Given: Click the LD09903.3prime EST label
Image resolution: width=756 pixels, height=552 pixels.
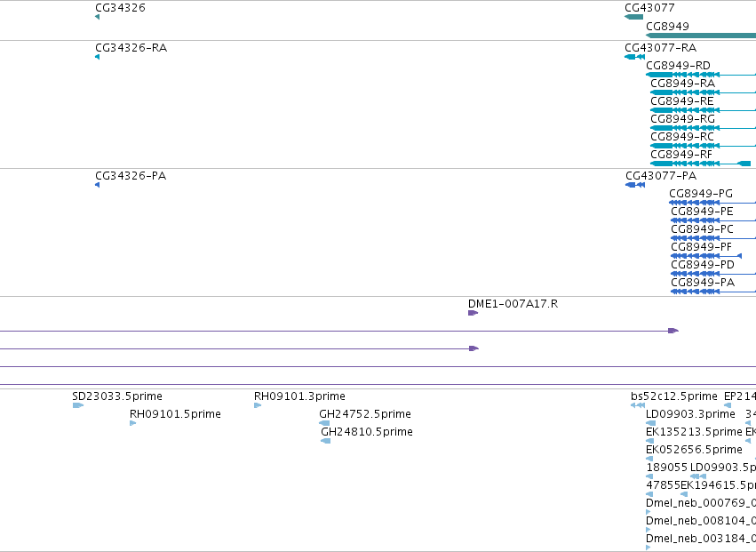Looking at the screenshot, I should (x=690, y=414).
